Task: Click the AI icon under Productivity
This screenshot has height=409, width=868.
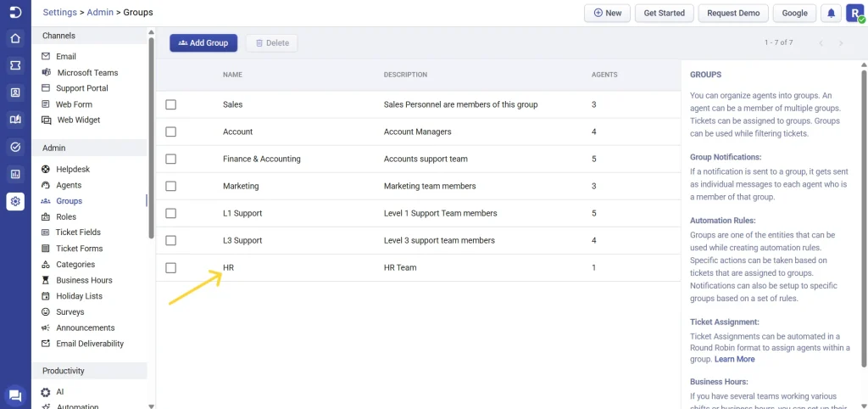Action: pyautogui.click(x=46, y=392)
